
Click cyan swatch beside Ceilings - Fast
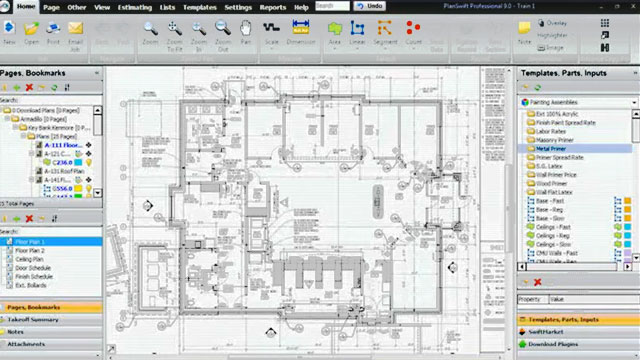click(628, 227)
